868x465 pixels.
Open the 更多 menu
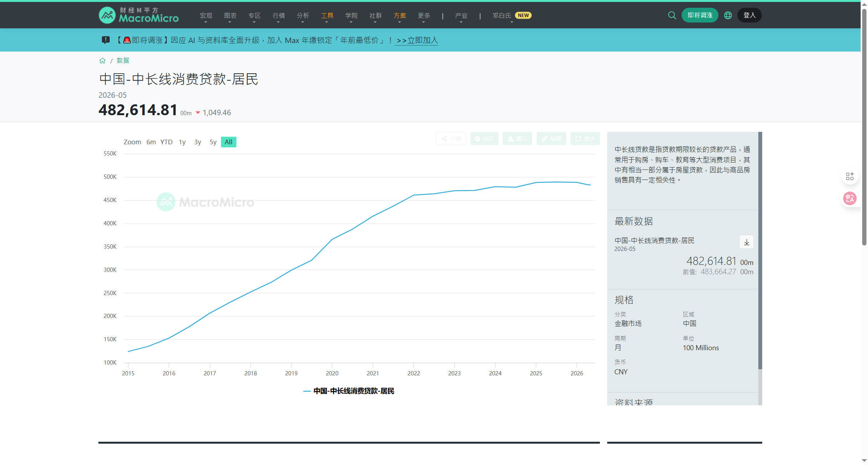pos(424,16)
